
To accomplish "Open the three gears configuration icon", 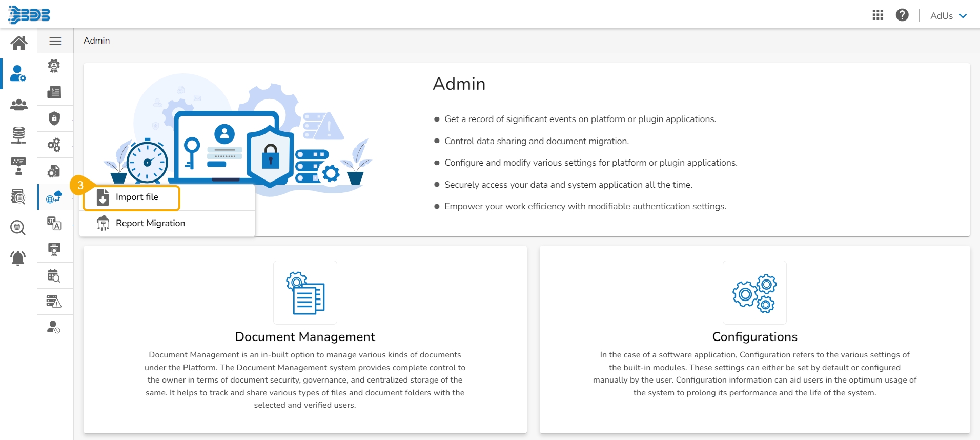I will point(54,145).
